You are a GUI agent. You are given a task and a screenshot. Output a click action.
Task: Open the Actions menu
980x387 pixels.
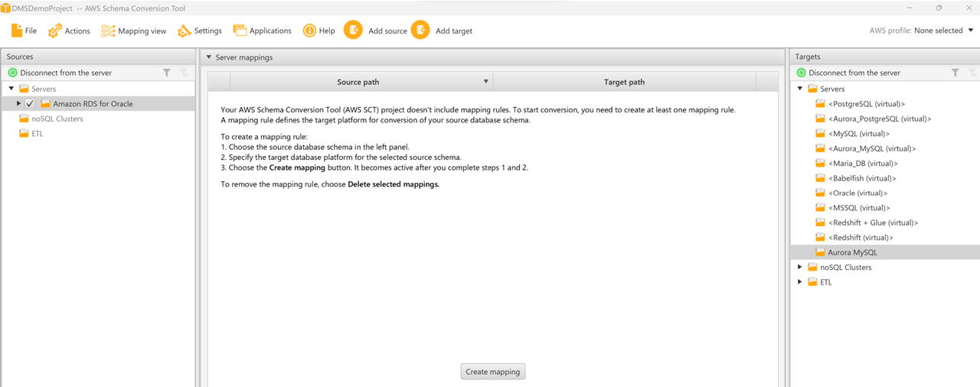[x=69, y=31]
